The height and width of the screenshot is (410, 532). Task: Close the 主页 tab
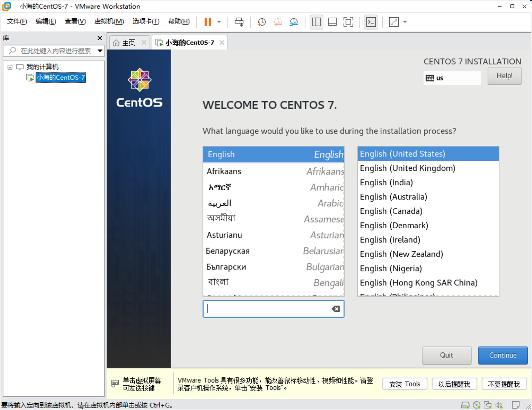coord(144,42)
